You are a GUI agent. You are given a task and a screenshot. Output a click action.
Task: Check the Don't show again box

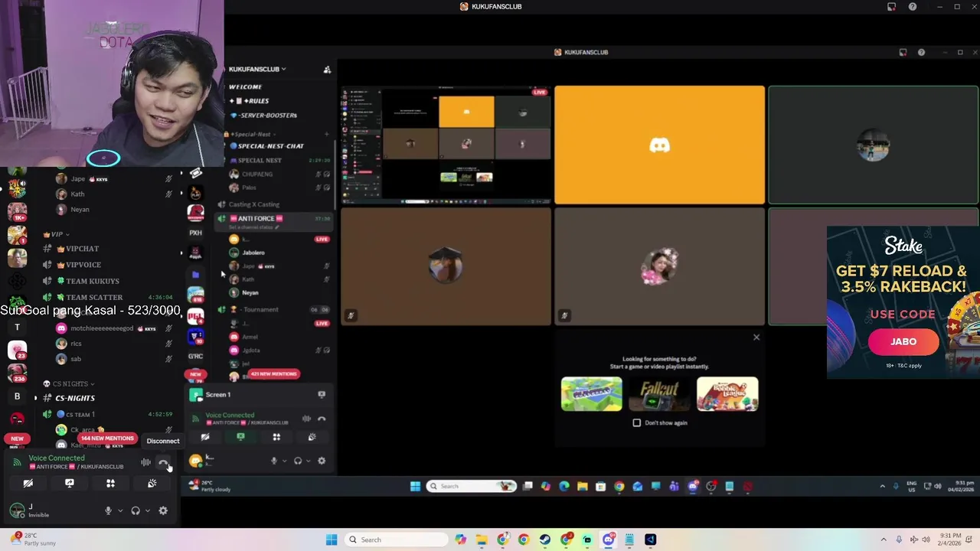637,422
